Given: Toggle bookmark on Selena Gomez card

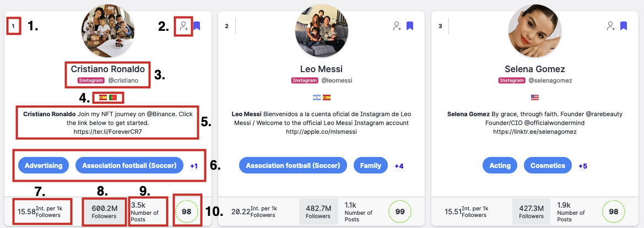Looking at the screenshot, I should [x=624, y=26].
